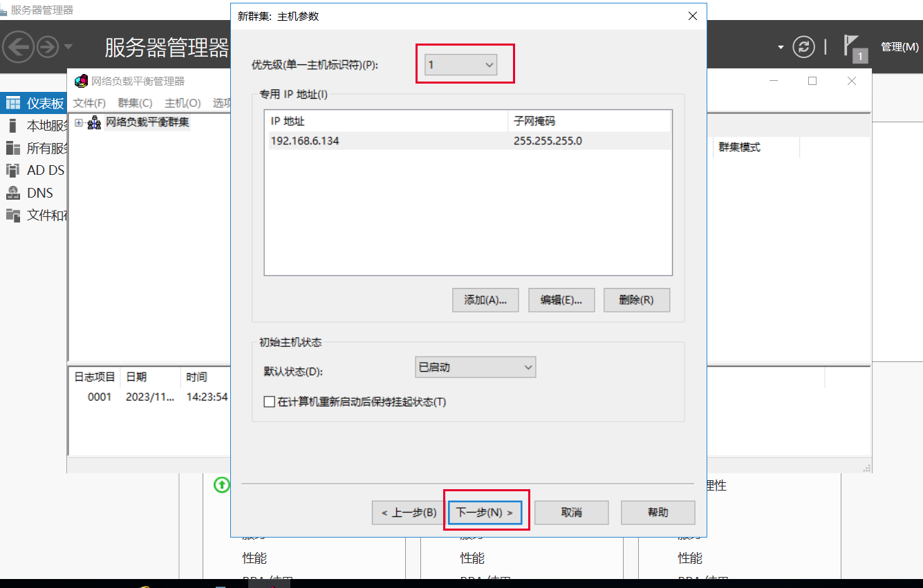
Task: Open the notifications flag icon
Action: (x=852, y=46)
